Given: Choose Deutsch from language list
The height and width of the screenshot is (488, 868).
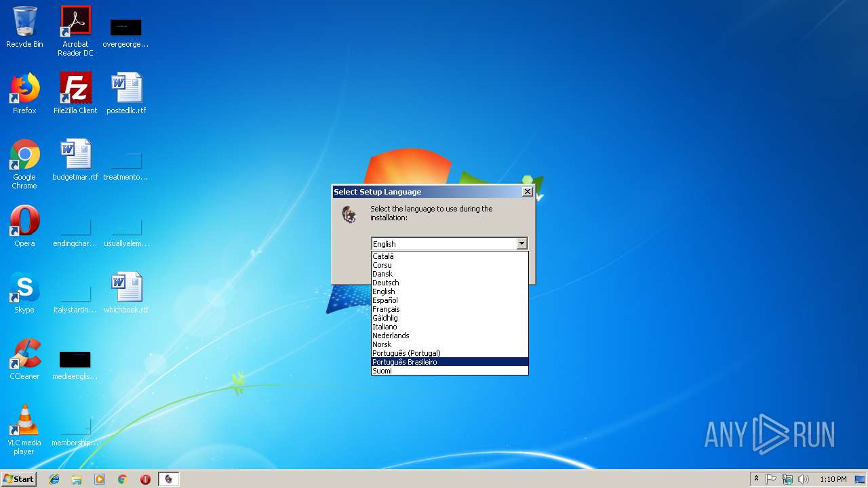Looking at the screenshot, I should (x=450, y=283).
